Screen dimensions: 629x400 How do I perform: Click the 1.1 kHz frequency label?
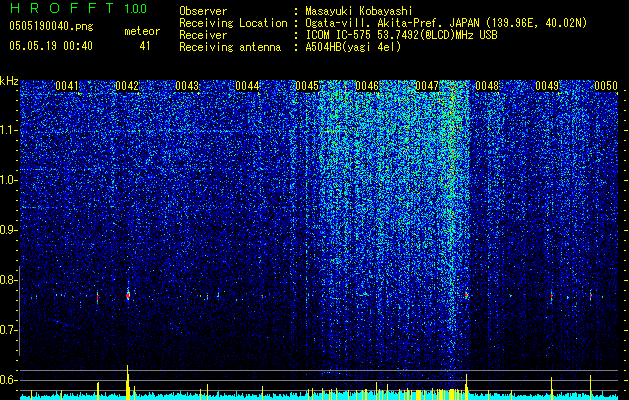click(8, 130)
